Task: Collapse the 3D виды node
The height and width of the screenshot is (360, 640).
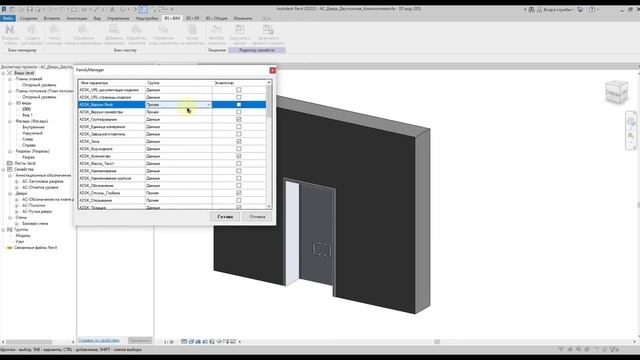Action: (x=10, y=103)
